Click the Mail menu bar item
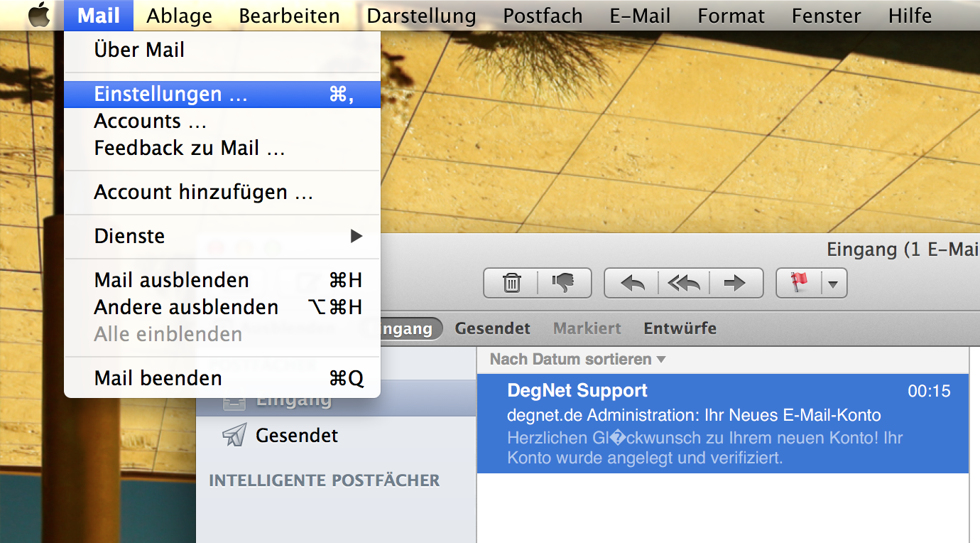This screenshot has height=543, width=980. [x=99, y=15]
